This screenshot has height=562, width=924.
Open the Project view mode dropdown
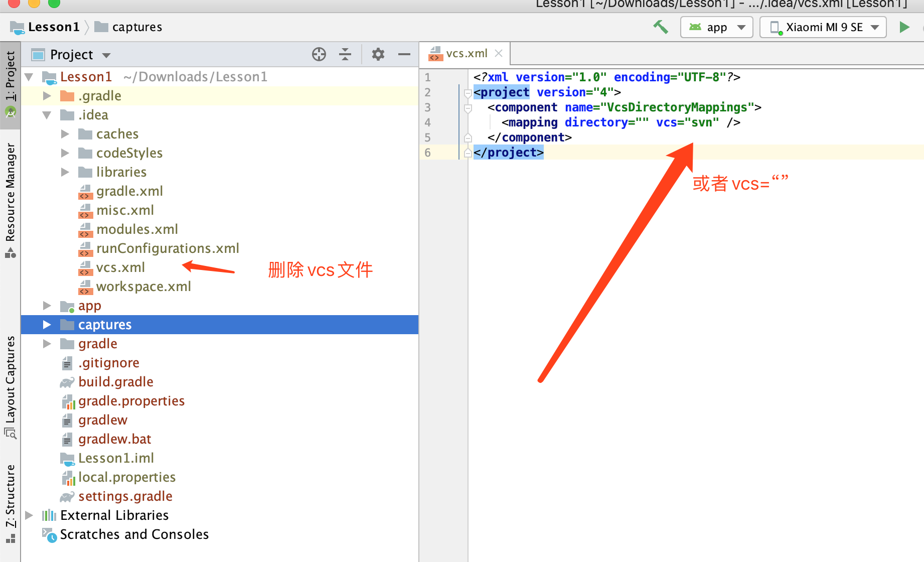click(x=106, y=54)
